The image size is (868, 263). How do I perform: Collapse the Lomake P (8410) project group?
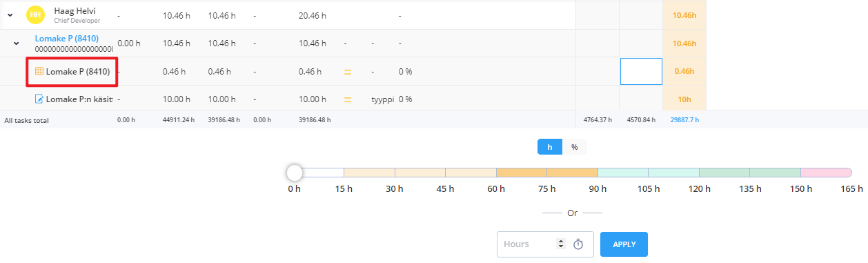coord(16,43)
